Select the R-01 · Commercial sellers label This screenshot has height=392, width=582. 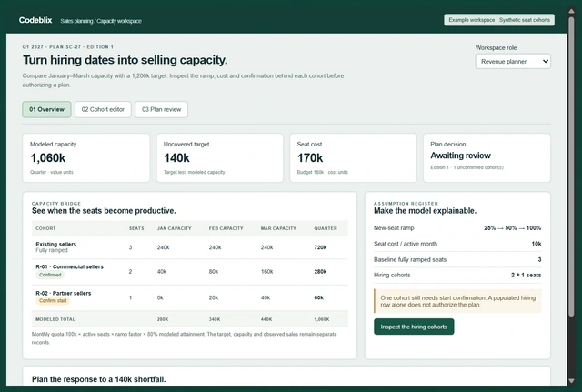pyautogui.click(x=69, y=266)
